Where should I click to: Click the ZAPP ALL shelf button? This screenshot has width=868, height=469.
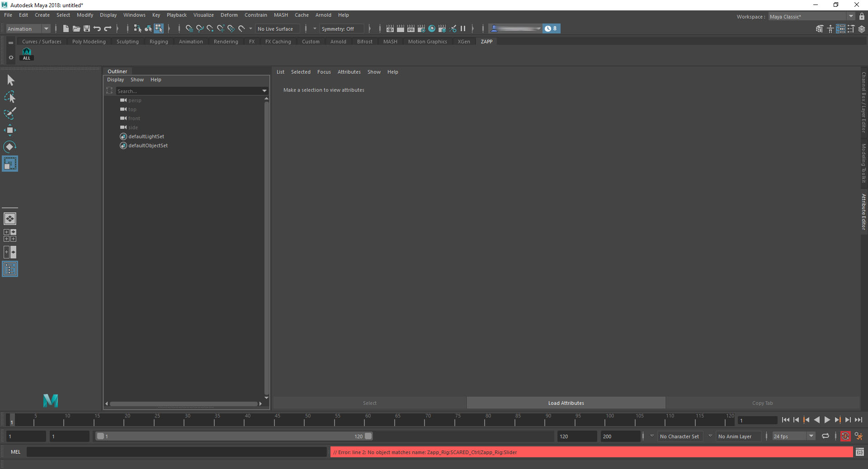[27, 54]
